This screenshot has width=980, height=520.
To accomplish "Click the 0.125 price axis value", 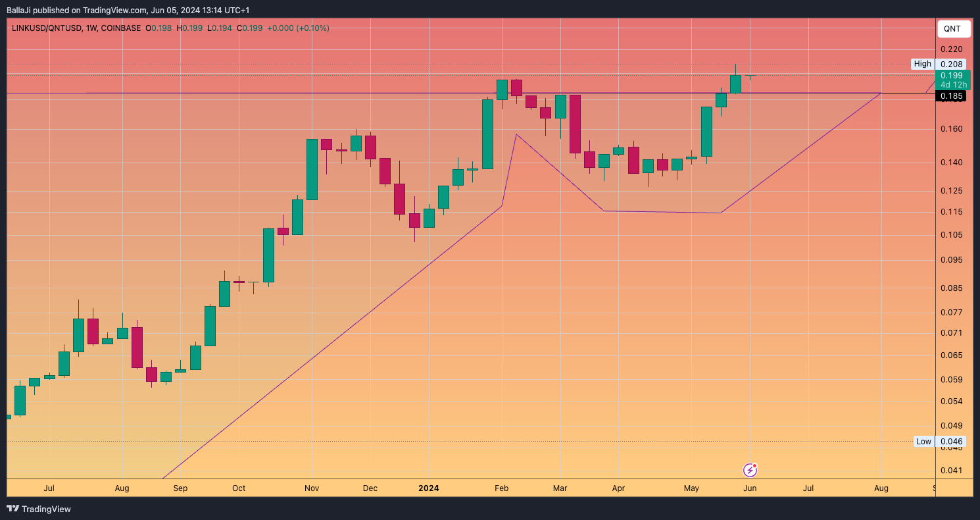I will (x=952, y=191).
